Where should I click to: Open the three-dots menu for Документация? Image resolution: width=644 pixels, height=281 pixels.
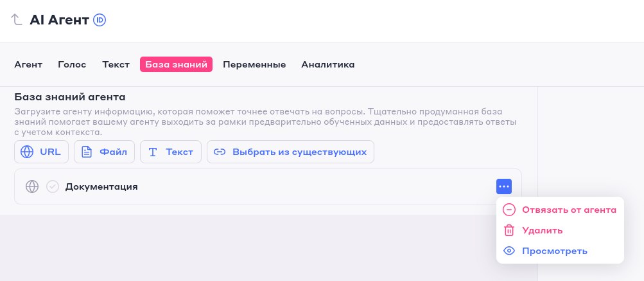click(504, 186)
